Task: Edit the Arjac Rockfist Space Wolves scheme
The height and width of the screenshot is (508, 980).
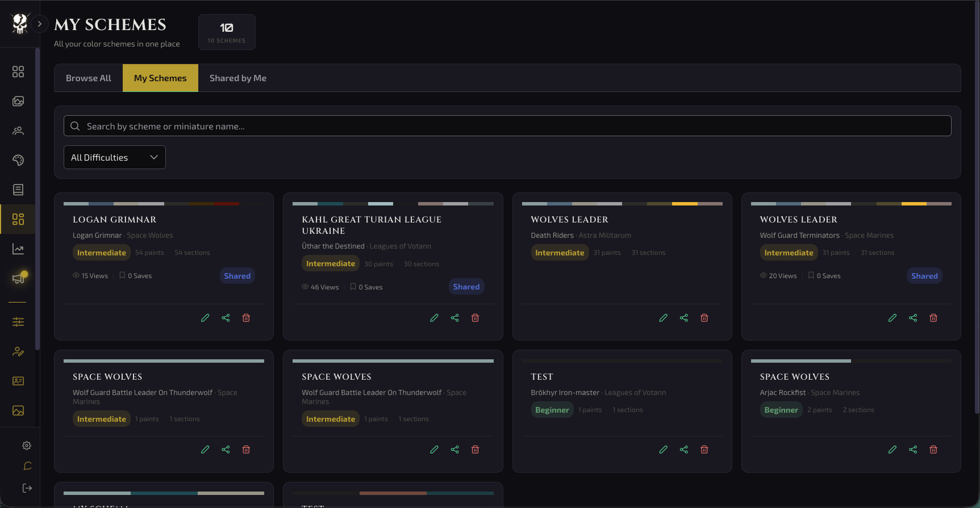Action: (892, 450)
